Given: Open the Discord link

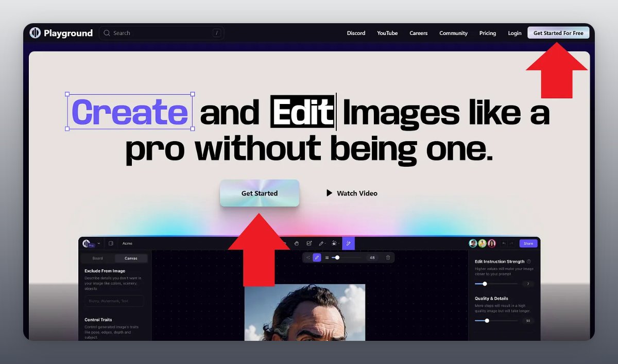Looking at the screenshot, I should (x=356, y=33).
